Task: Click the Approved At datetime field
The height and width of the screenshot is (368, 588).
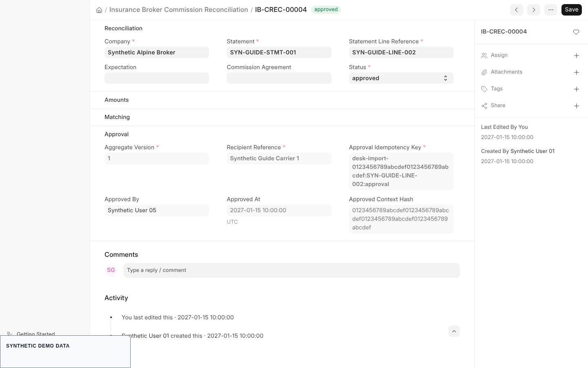Action: click(279, 210)
